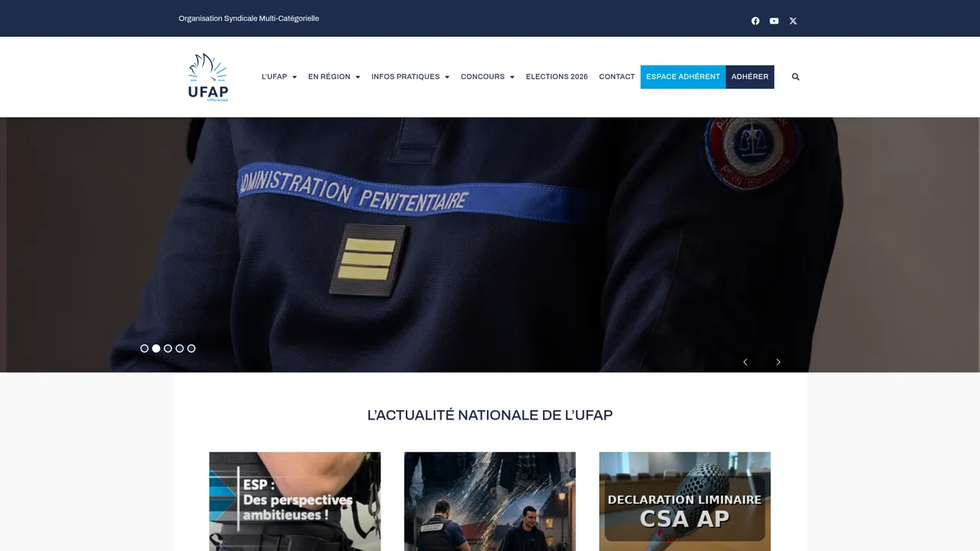The height and width of the screenshot is (551, 980).
Task: Click the UFAP logo
Action: coord(208,77)
